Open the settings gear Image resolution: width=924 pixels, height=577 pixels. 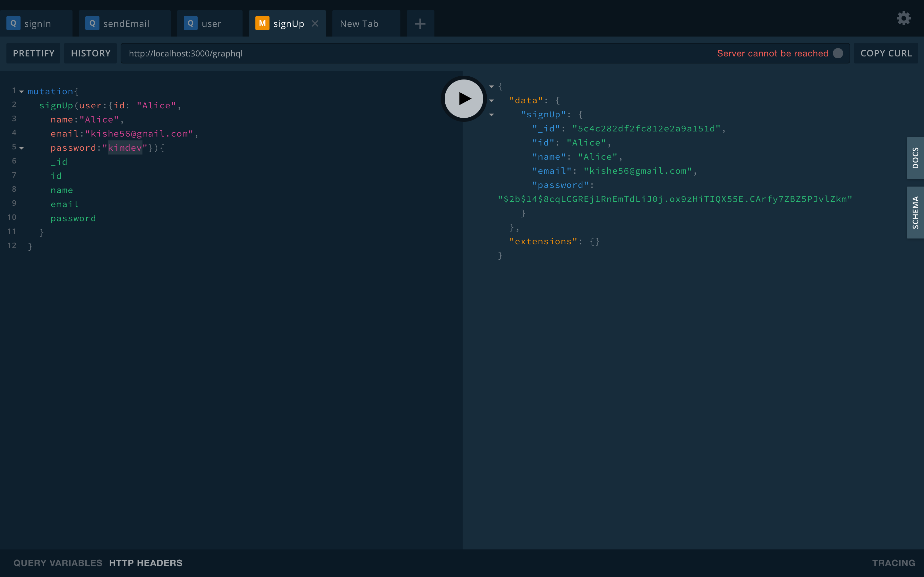tap(903, 18)
